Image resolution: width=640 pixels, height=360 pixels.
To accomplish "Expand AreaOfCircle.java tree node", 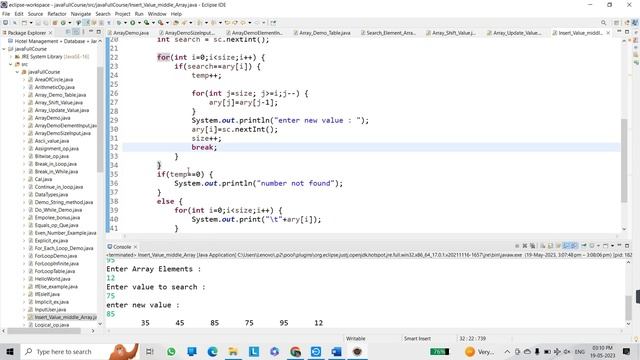I will [x=24, y=80].
